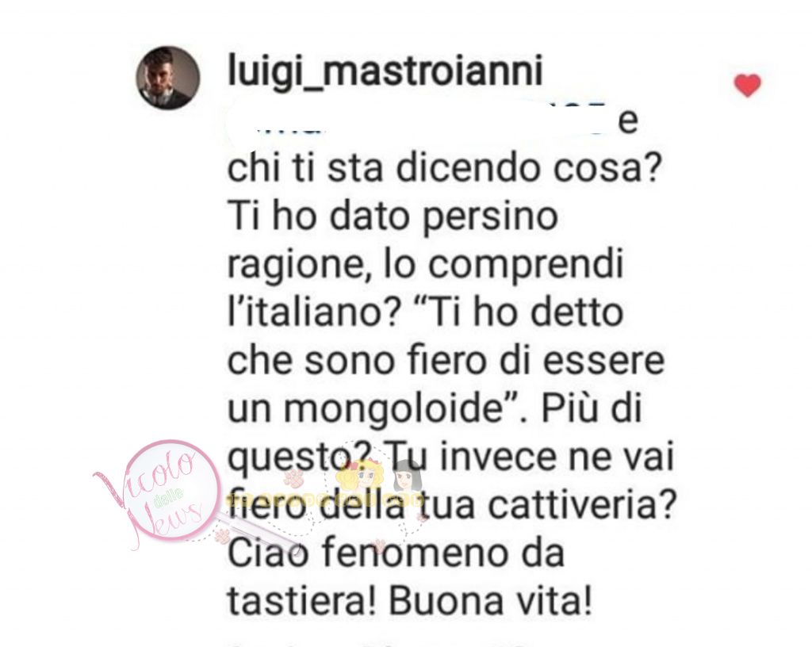812x647 pixels.
Task: Click the text "Ciao fenomeno da"
Action: coord(396,553)
